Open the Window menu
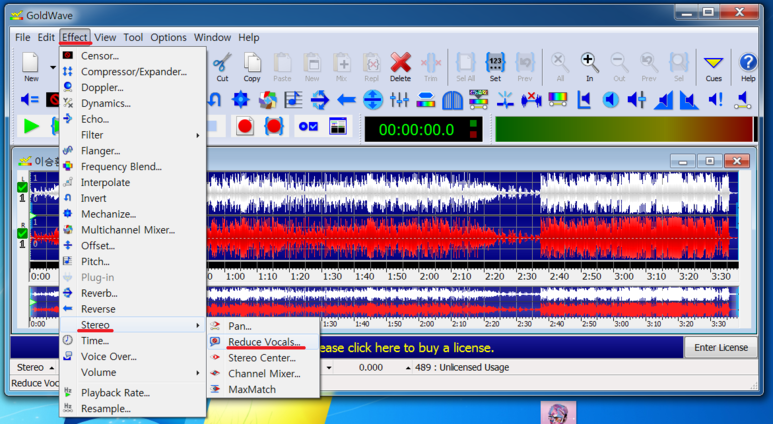The width and height of the screenshot is (773, 424). click(212, 37)
